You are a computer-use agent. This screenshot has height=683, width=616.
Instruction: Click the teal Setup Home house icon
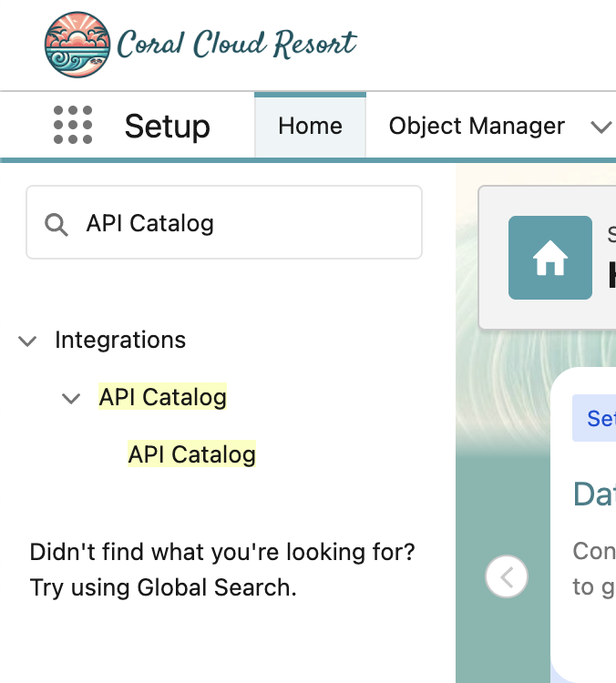[x=550, y=258]
